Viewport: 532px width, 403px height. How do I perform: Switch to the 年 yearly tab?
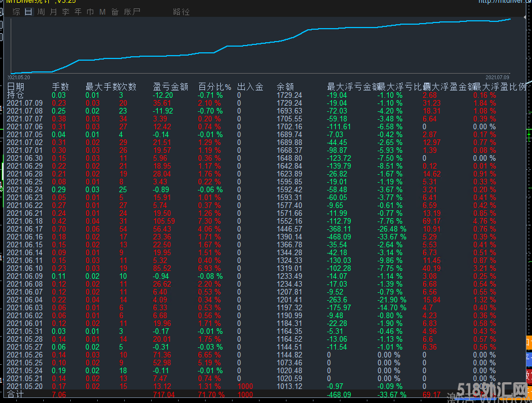coord(78,12)
